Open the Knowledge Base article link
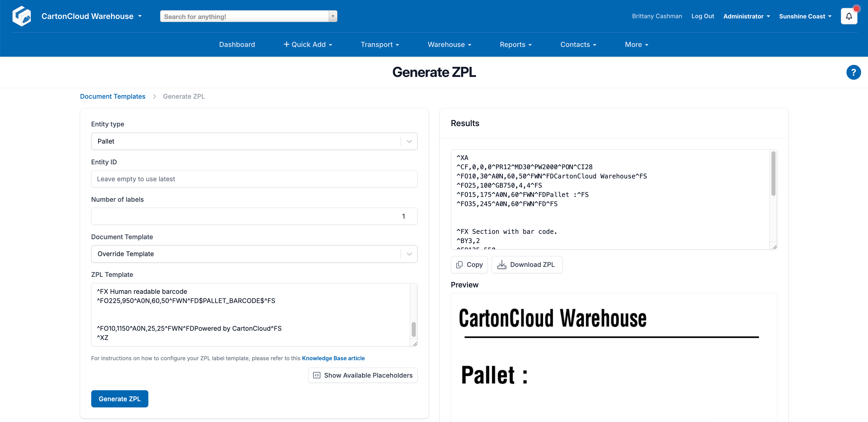 333,358
